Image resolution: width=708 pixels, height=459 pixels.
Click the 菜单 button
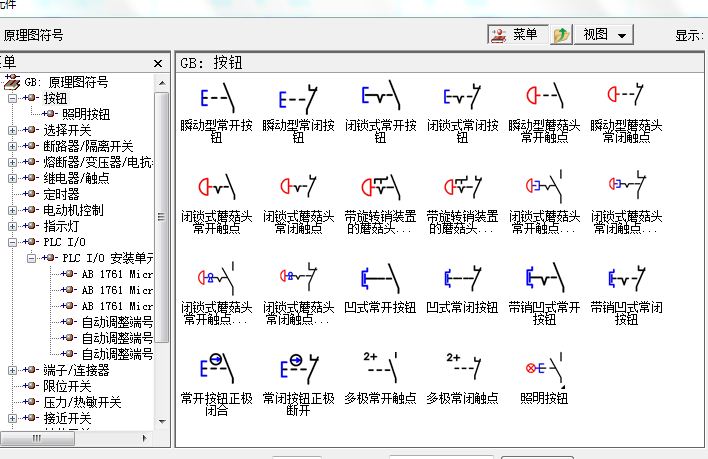point(517,35)
